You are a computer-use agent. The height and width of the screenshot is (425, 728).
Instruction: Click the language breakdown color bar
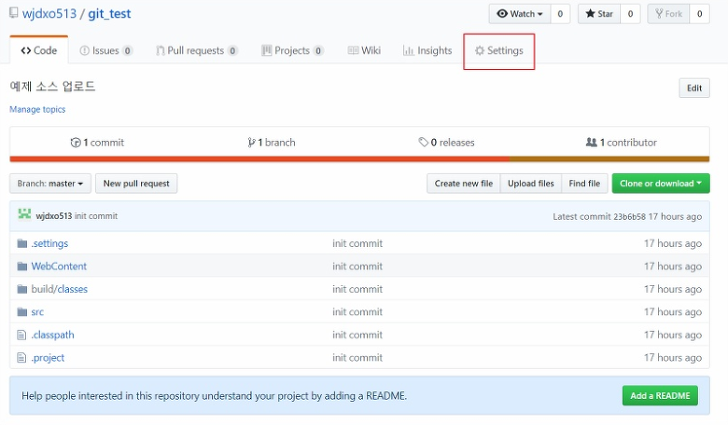click(x=359, y=159)
